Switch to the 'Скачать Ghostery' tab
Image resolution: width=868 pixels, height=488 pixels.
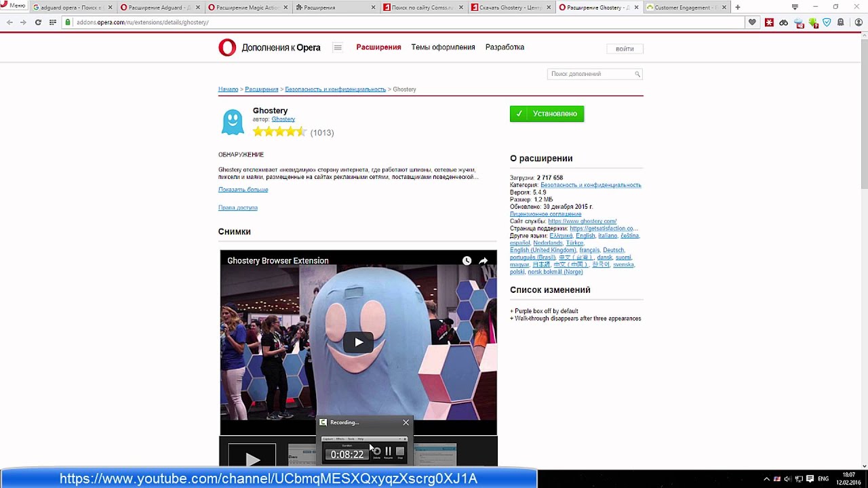pyautogui.click(x=511, y=7)
